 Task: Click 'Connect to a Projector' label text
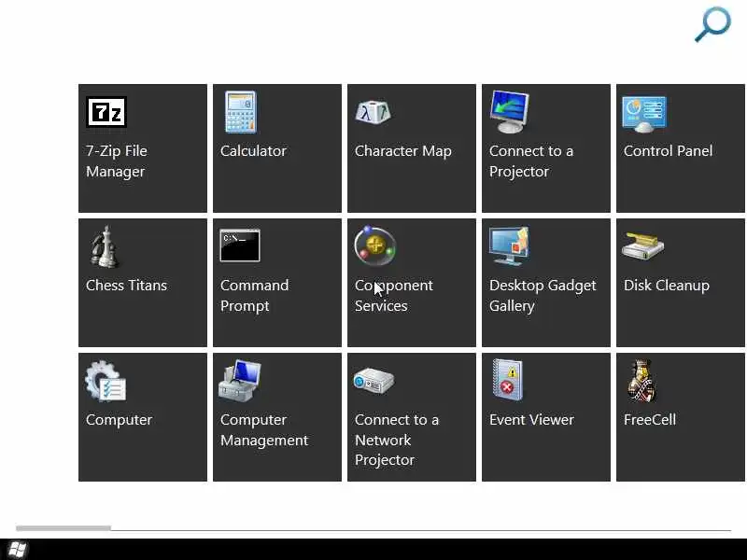[531, 161]
